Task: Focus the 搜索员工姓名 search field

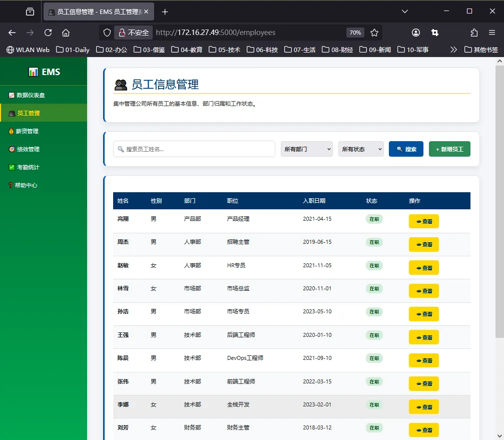Action: click(194, 149)
